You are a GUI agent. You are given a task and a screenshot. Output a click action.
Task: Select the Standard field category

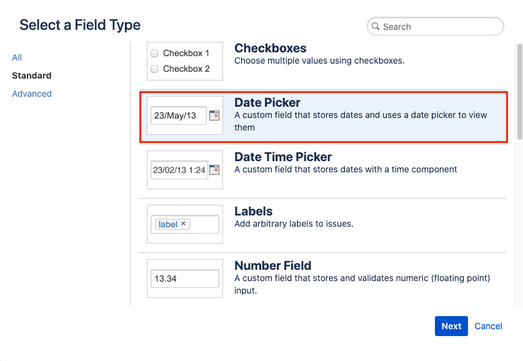coord(32,76)
